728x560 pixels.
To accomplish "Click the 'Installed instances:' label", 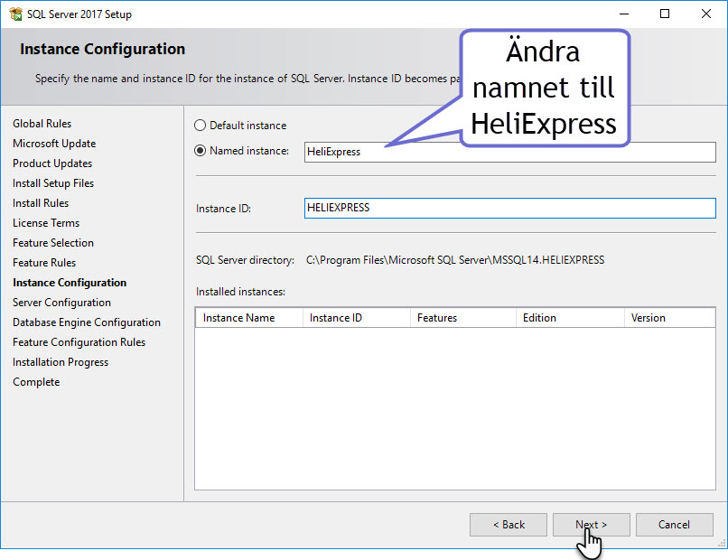I will [x=240, y=292].
